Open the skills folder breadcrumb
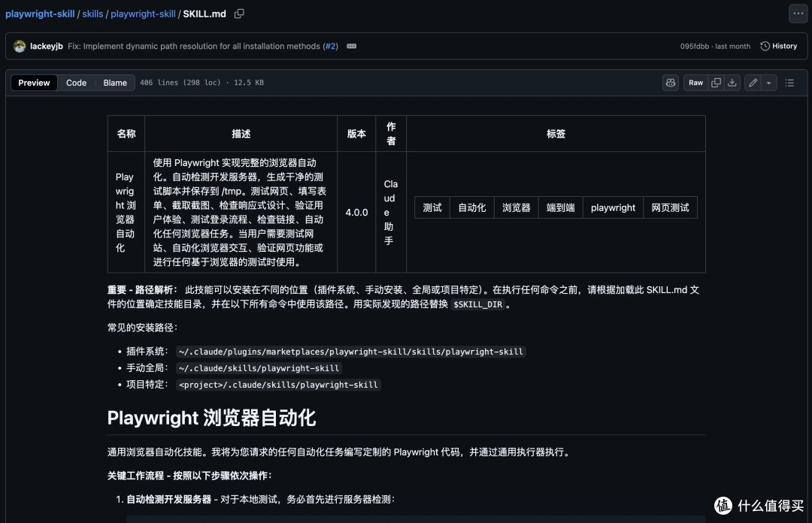812x523 pixels. [x=92, y=14]
